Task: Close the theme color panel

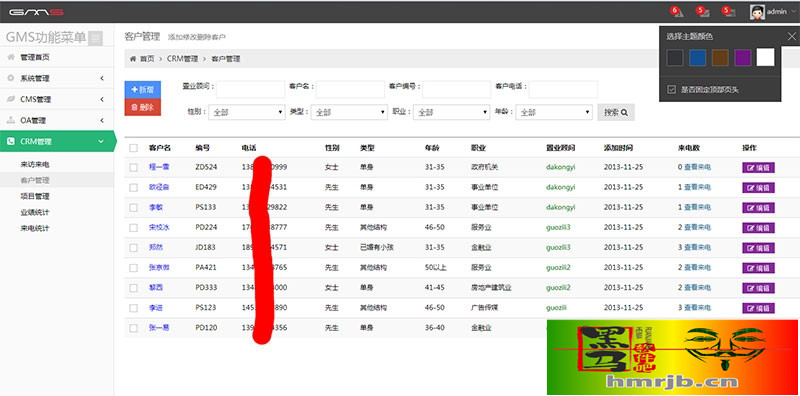Action: (791, 36)
